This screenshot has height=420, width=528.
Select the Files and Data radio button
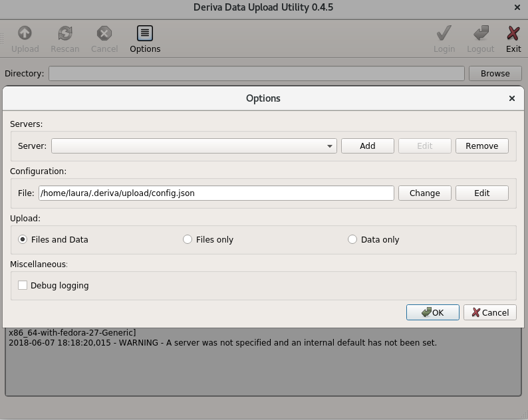[23, 239]
